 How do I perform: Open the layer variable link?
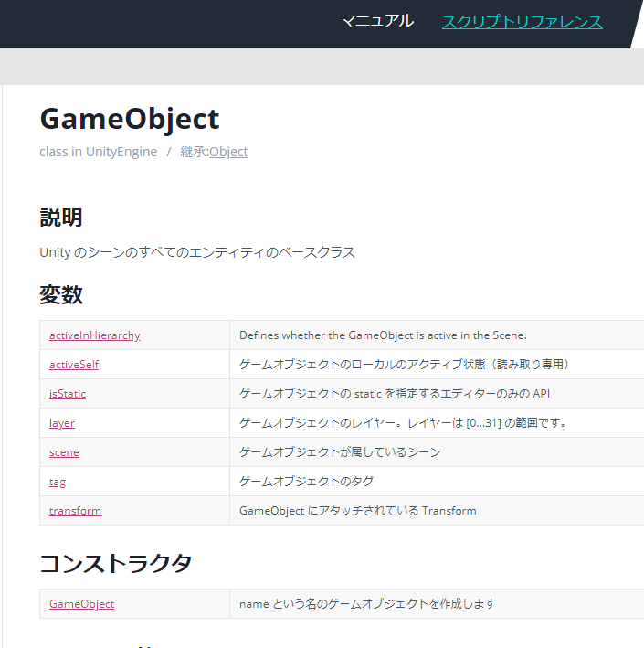point(62,423)
